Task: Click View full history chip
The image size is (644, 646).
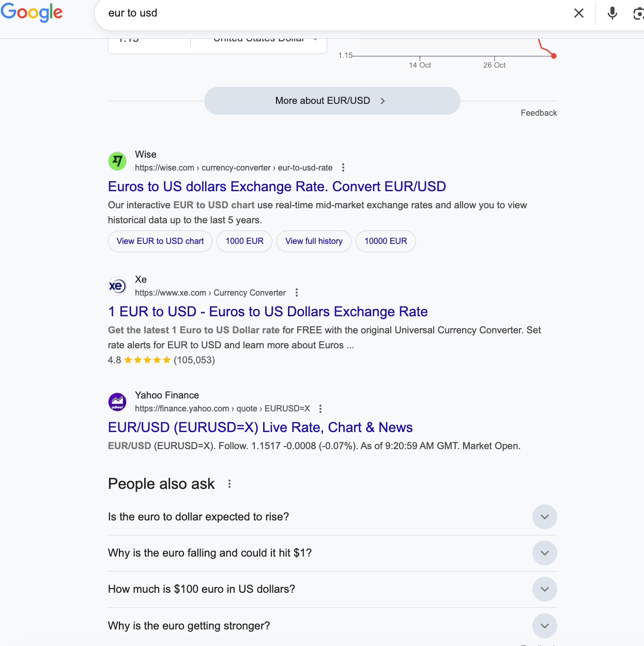Action: [x=314, y=241]
